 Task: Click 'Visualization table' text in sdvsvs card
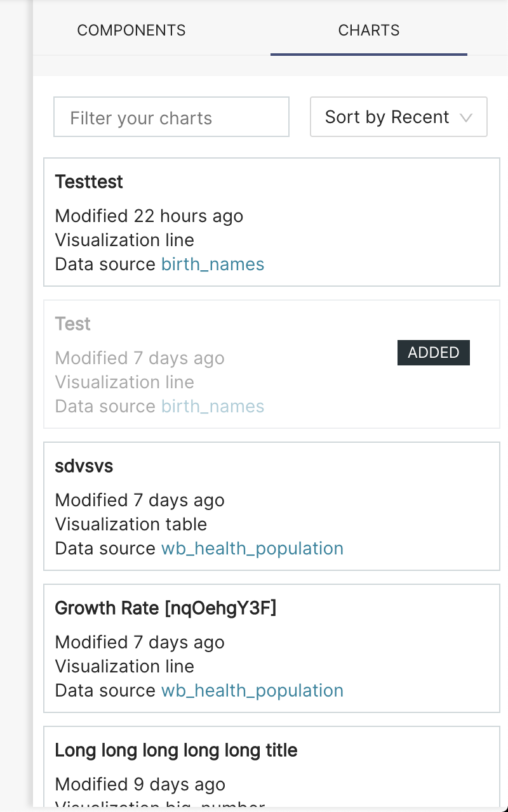click(x=131, y=525)
